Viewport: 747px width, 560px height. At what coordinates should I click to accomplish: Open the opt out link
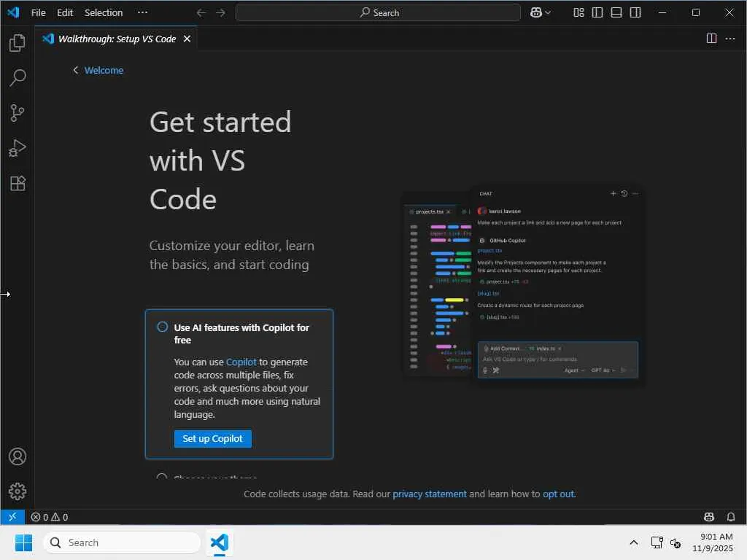[x=558, y=494]
